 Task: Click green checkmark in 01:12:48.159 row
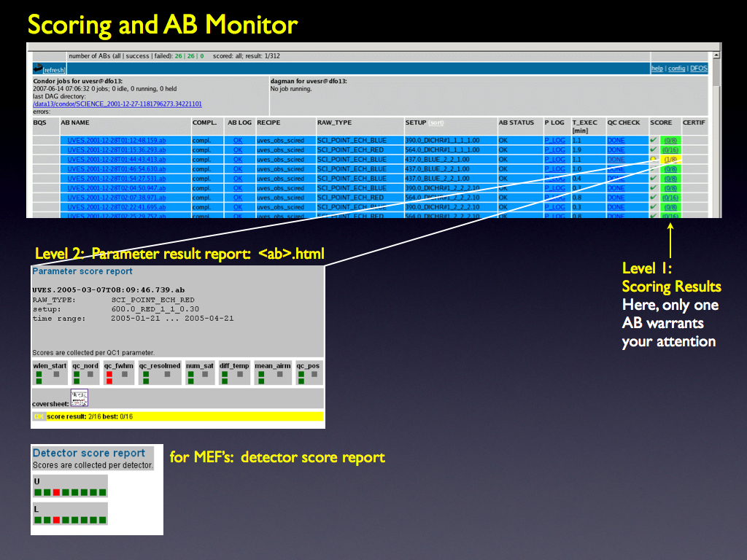pyautogui.click(x=653, y=140)
